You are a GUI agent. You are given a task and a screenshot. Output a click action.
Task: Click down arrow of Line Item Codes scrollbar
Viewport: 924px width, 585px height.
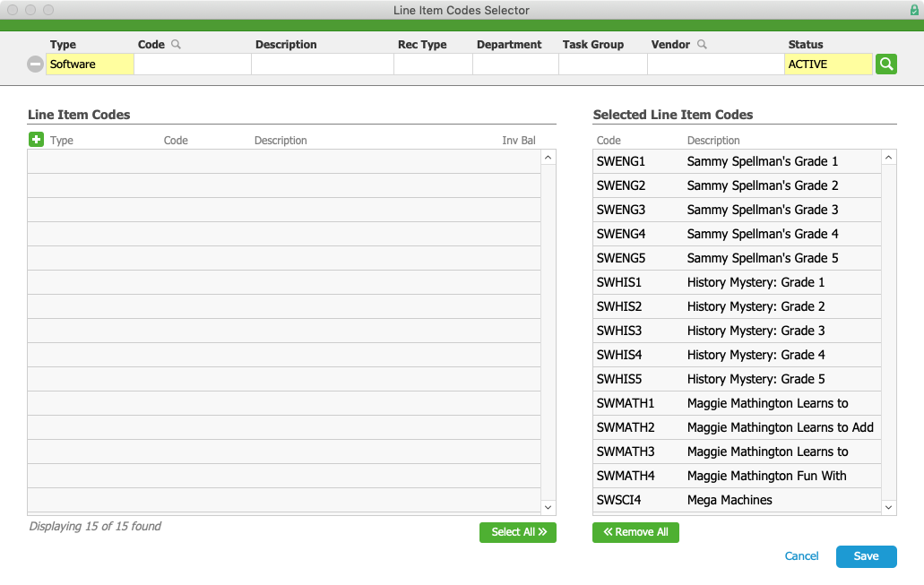[548, 507]
